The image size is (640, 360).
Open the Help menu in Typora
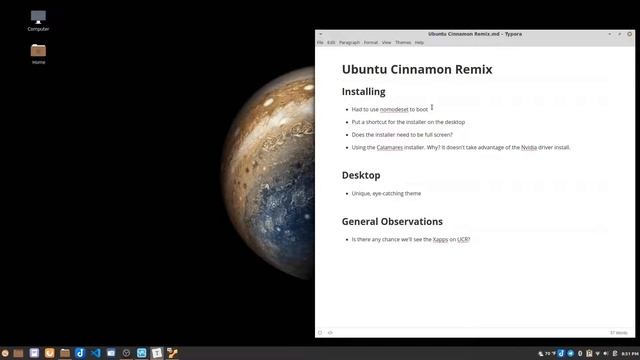point(419,42)
